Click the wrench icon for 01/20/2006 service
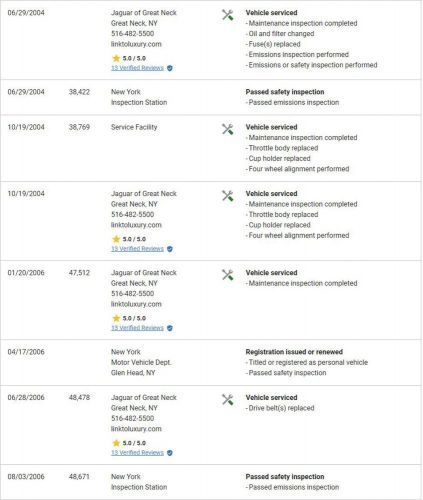The width and height of the screenshot is (423, 500). 228,275
